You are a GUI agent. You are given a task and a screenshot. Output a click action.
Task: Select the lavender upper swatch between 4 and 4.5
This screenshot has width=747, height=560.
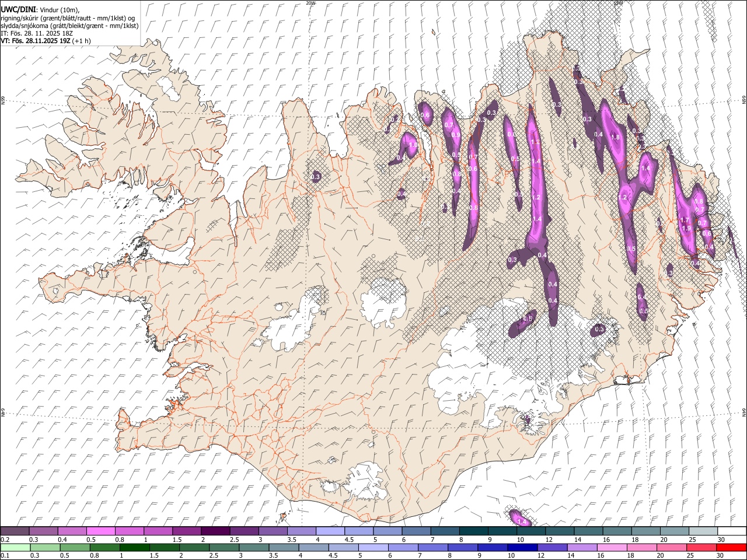[330, 531]
